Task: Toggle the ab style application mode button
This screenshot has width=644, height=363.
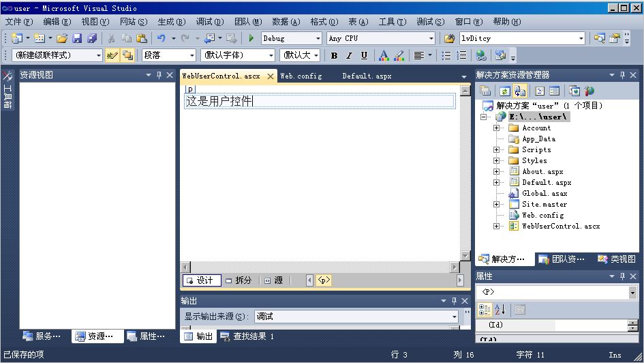Action: tap(112, 55)
